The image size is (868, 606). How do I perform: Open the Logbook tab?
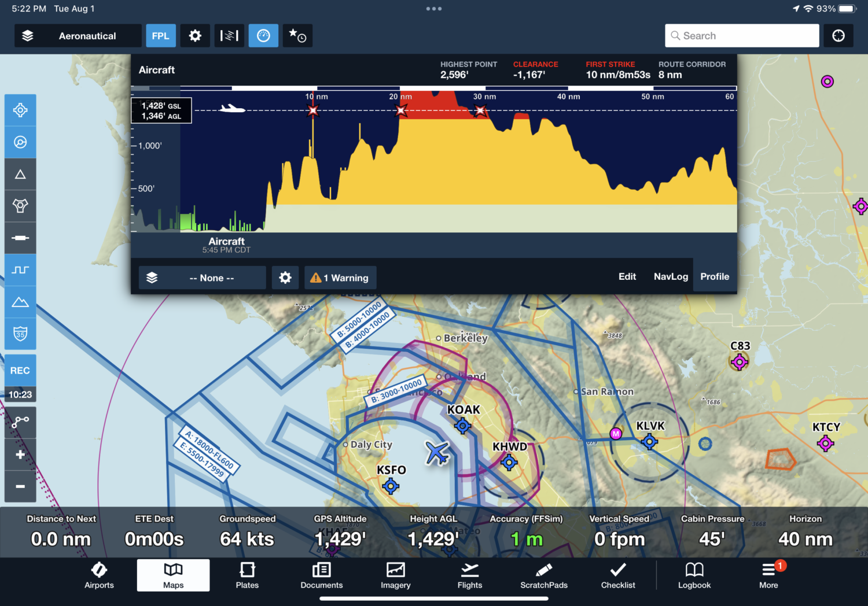point(694,575)
